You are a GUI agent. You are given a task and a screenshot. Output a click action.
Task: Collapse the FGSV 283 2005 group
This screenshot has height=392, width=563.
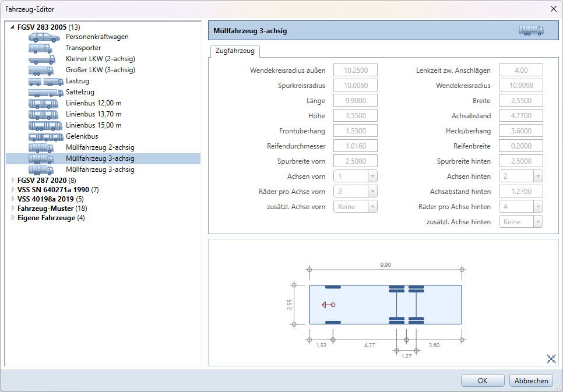click(x=13, y=27)
